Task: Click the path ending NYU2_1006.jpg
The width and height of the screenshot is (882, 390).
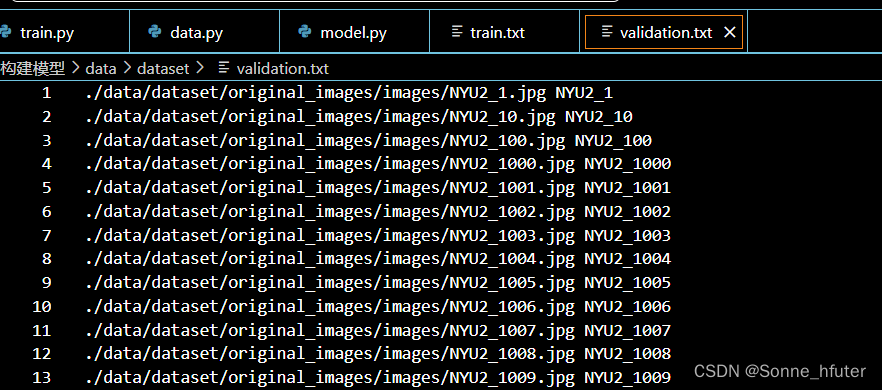Action: pos(330,307)
